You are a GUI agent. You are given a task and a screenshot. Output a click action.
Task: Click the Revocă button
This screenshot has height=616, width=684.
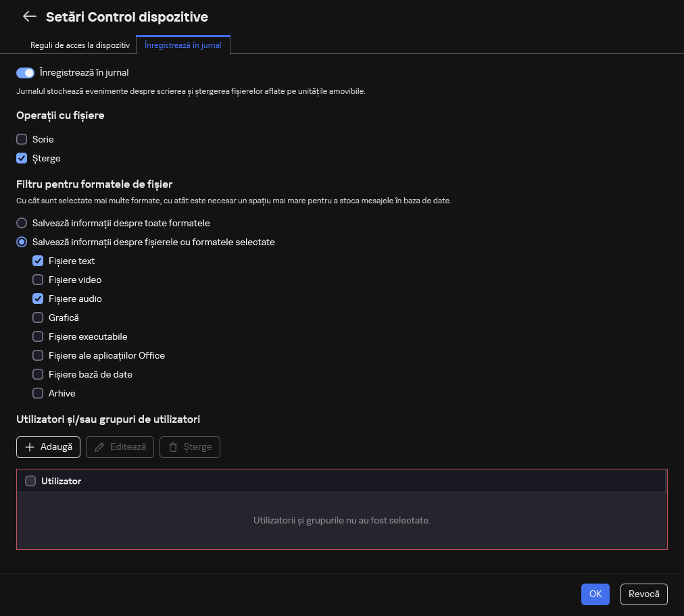(x=643, y=594)
